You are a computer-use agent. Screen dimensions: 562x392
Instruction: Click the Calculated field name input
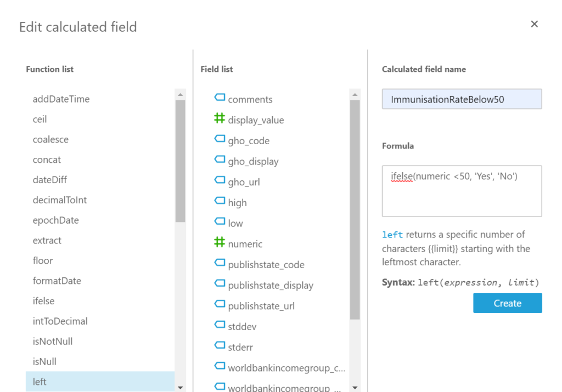(462, 99)
